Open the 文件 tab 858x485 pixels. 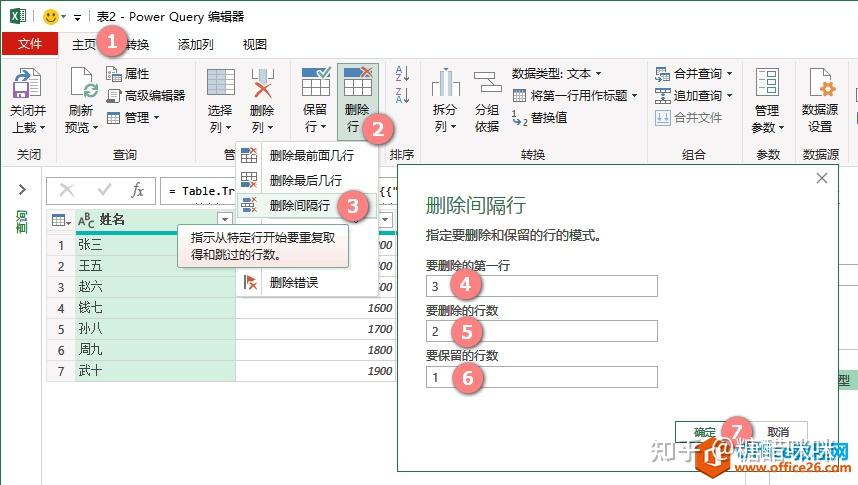coord(30,44)
